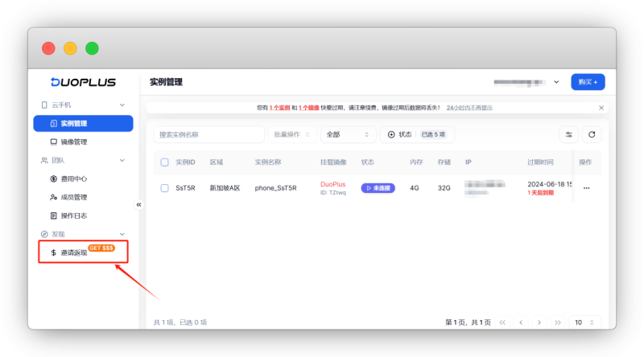The image size is (644, 357).
Task: Toggle the select-all header checkbox
Action: 164,162
